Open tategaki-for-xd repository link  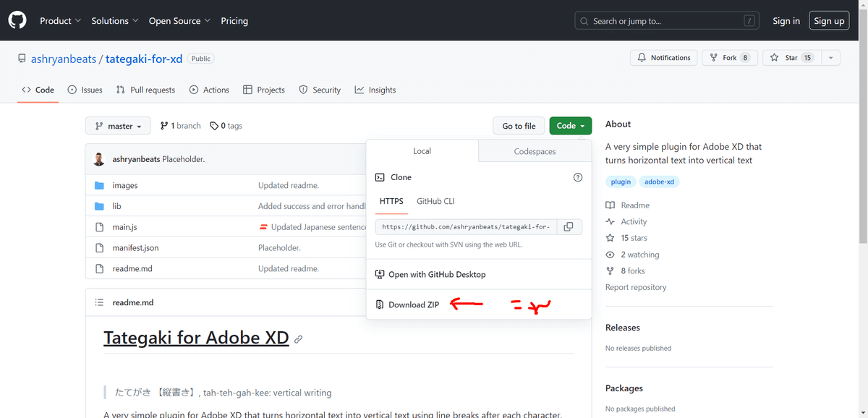click(x=144, y=59)
